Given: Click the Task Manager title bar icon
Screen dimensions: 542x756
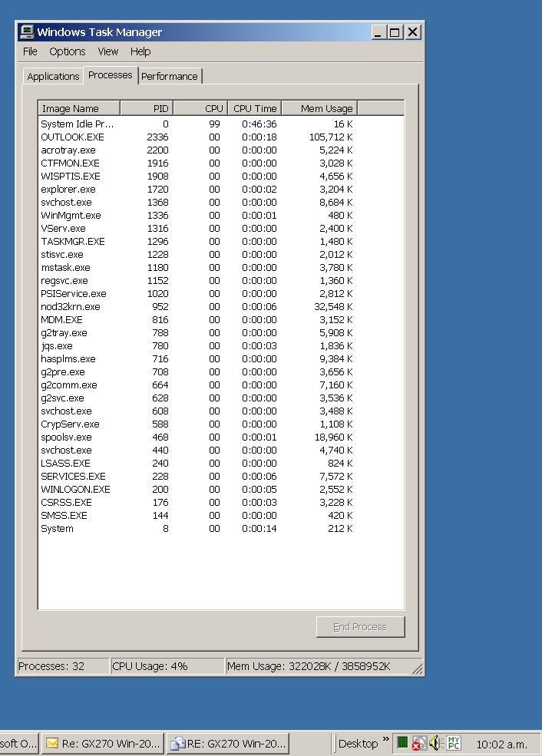Looking at the screenshot, I should coord(26,31).
